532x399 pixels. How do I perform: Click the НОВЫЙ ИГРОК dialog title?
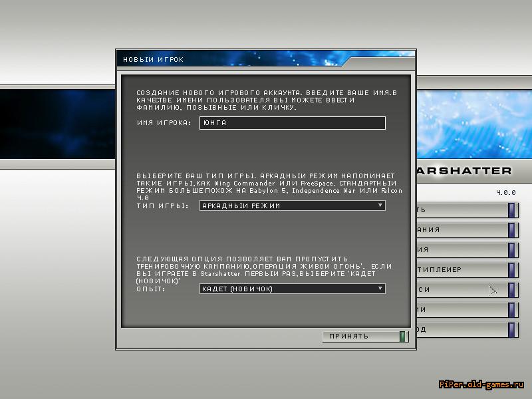(154, 60)
